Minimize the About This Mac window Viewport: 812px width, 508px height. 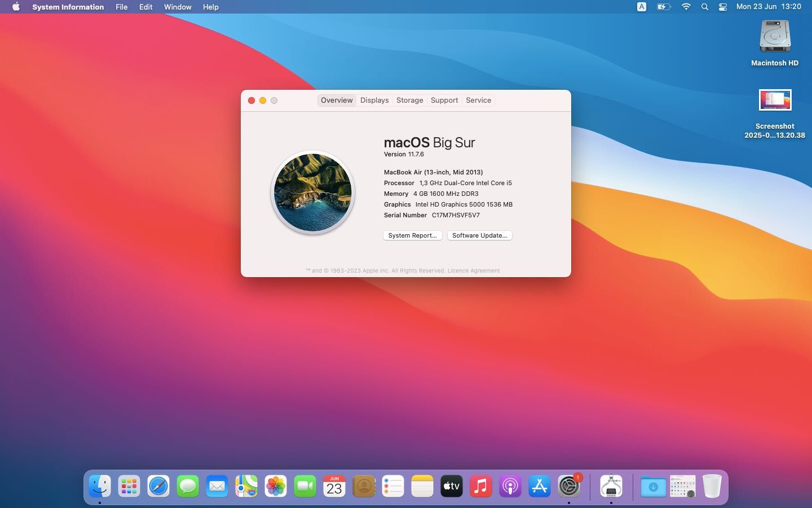click(263, 100)
